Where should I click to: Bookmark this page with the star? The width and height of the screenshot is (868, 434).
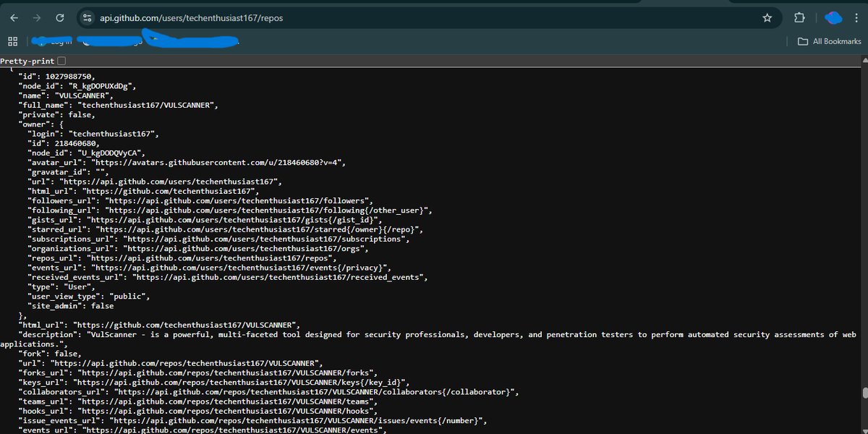[x=767, y=17]
